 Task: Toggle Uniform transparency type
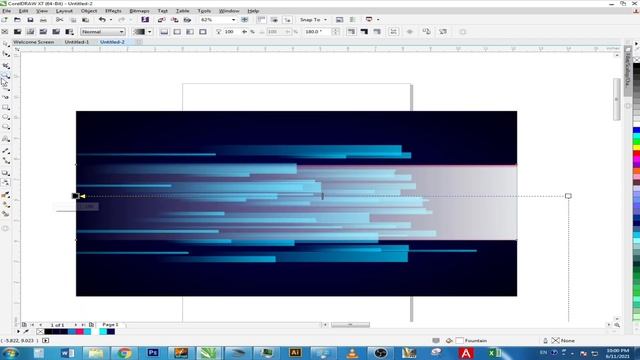click(18, 31)
